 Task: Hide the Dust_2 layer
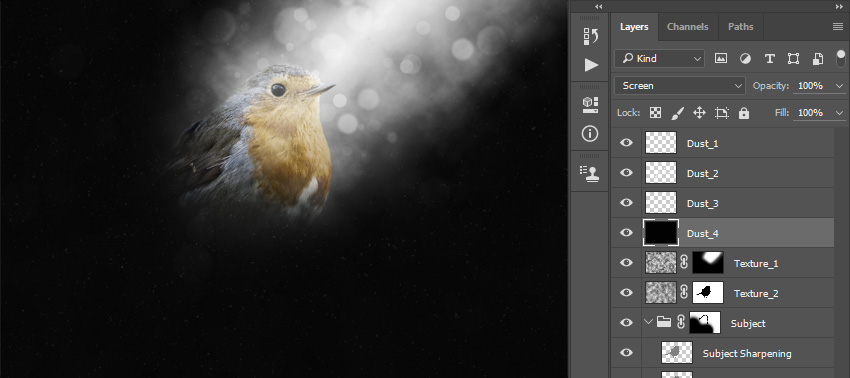(626, 172)
